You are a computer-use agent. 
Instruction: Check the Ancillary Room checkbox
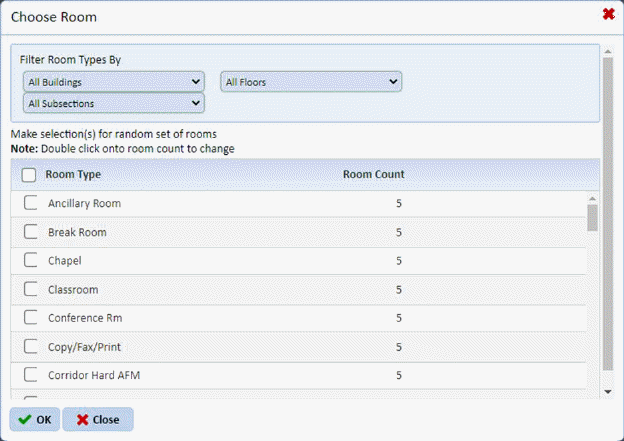[31, 204]
